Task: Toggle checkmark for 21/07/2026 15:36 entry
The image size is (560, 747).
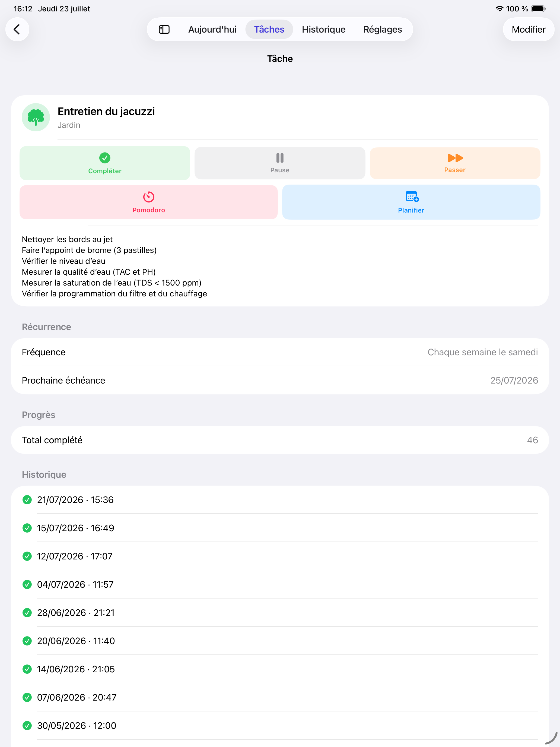Action: click(x=27, y=500)
